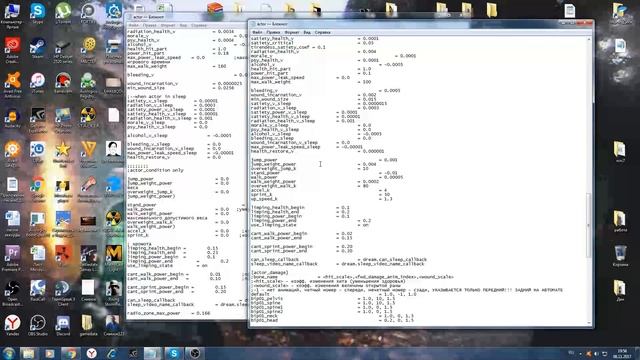Click the sprint_k line in front Notepad
Image resolution: width=640 pixels, height=360 pixels.
tap(320, 194)
